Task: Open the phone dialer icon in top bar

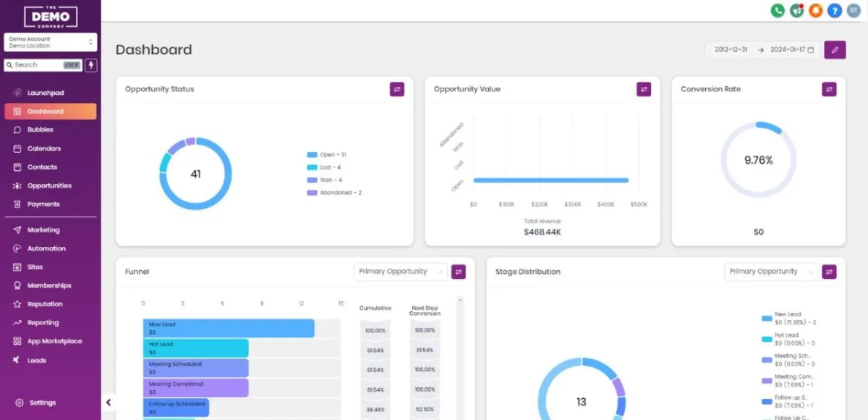Action: pos(778,11)
